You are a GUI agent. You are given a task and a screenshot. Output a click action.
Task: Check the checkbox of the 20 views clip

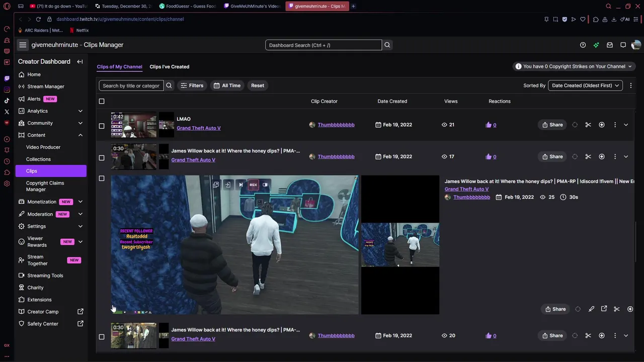pyautogui.click(x=102, y=336)
